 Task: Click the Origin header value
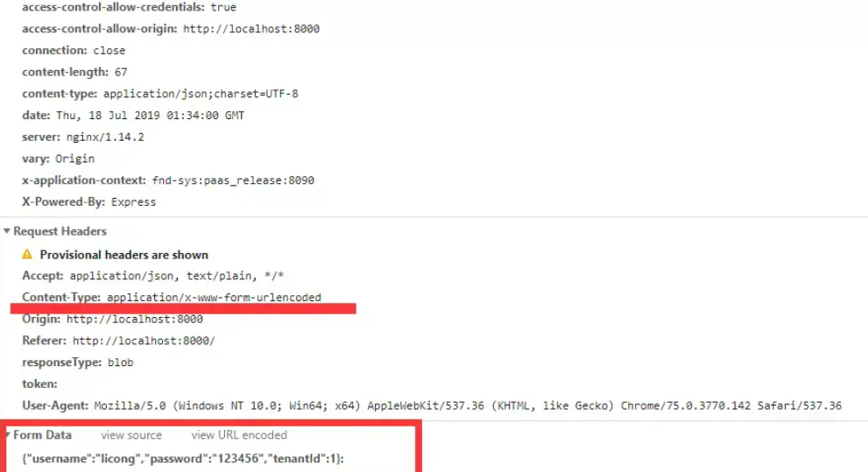pyautogui.click(x=135, y=320)
